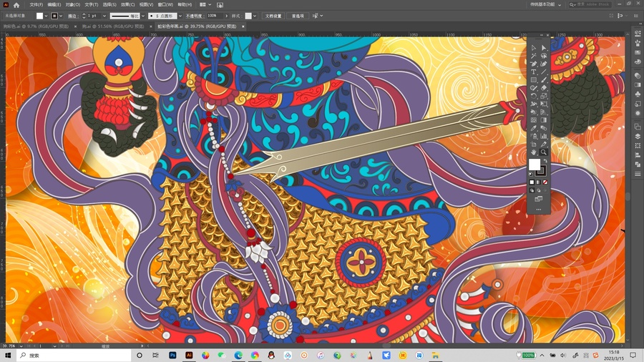644x362 pixels.
Task: Click the swap fill and stroke arrow
Action: [x=545, y=161]
